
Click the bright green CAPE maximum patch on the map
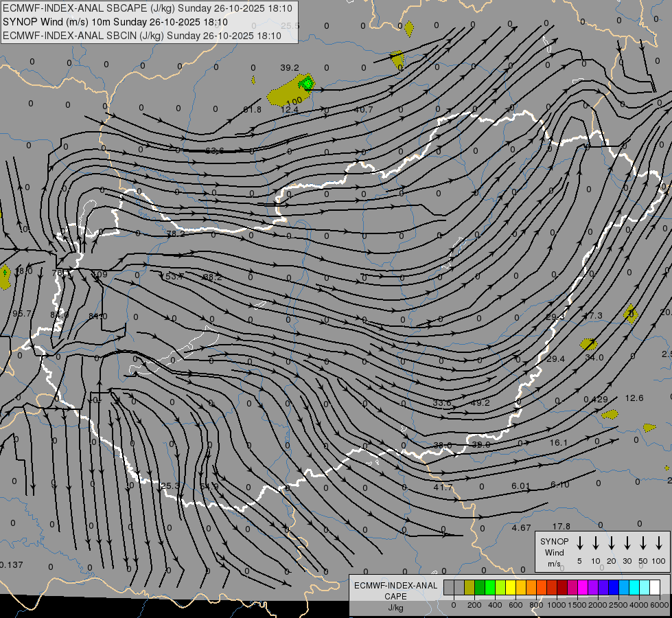tap(307, 83)
